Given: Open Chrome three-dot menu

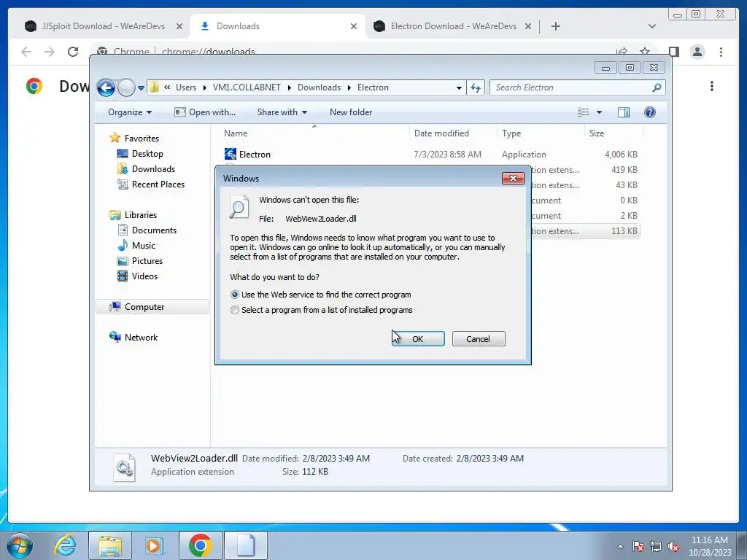Looking at the screenshot, I should click(x=721, y=52).
